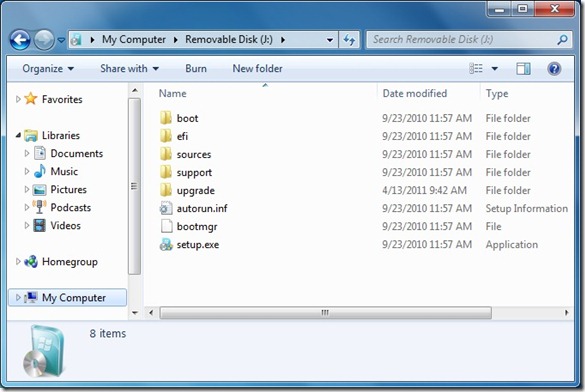Viewport: 585px width, 392px height.
Task: Open the view options dropdown arrow
Action: coord(495,69)
